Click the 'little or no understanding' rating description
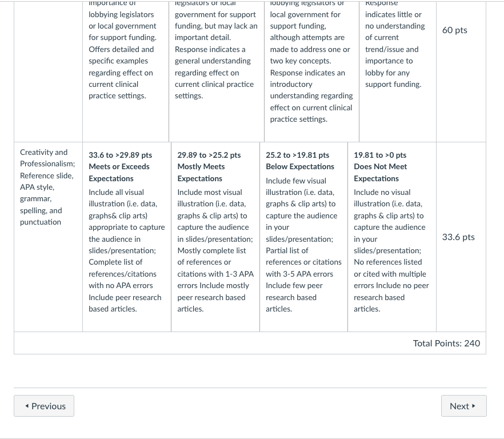The height and width of the screenshot is (439, 504). [395, 20]
